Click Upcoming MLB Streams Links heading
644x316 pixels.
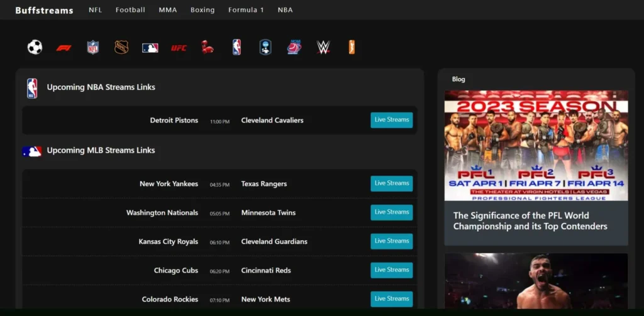(x=101, y=150)
